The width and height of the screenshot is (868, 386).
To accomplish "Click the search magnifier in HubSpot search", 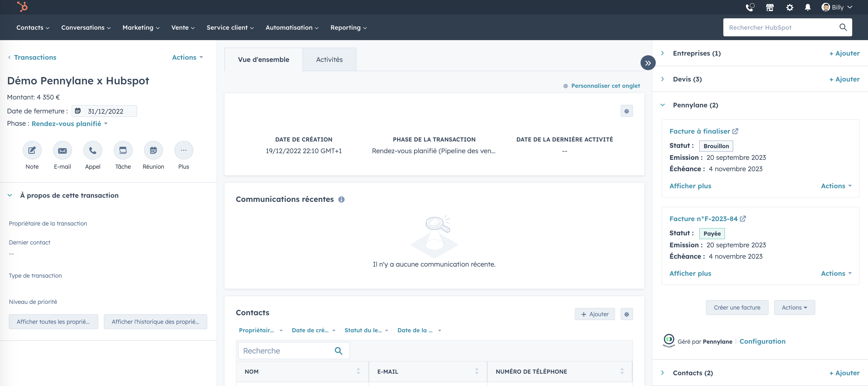I will pos(843,27).
